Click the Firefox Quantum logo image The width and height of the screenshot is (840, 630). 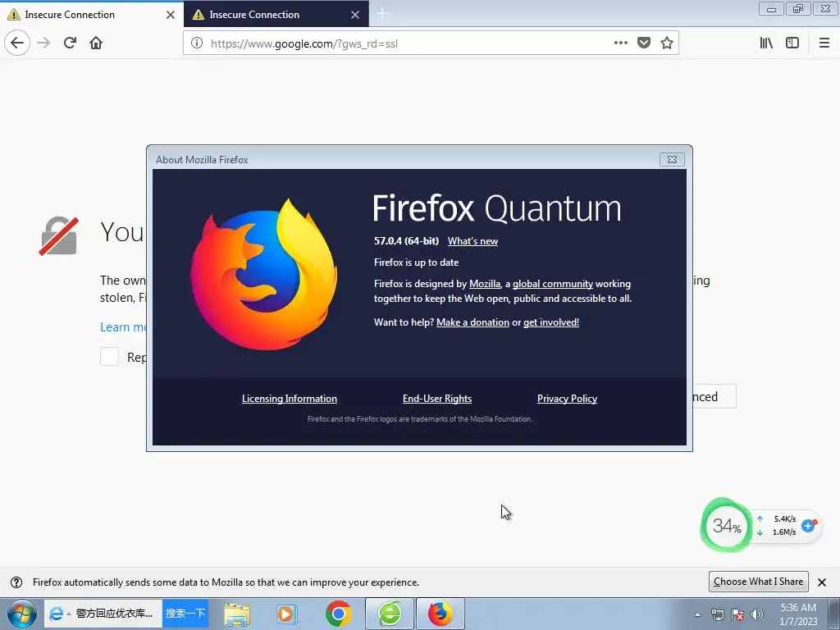coord(263,274)
